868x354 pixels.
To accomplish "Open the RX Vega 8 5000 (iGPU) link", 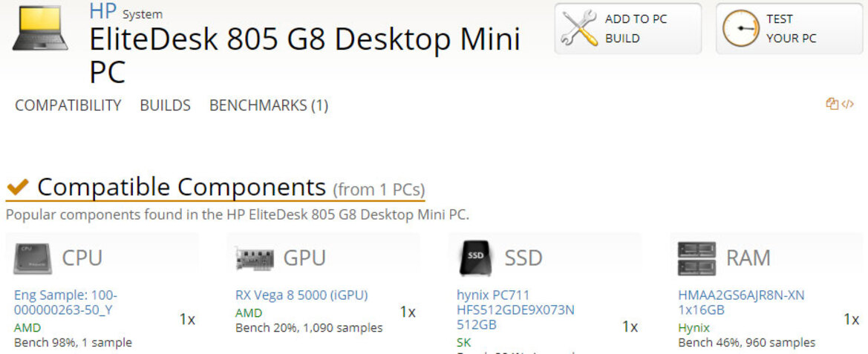I will [301, 295].
